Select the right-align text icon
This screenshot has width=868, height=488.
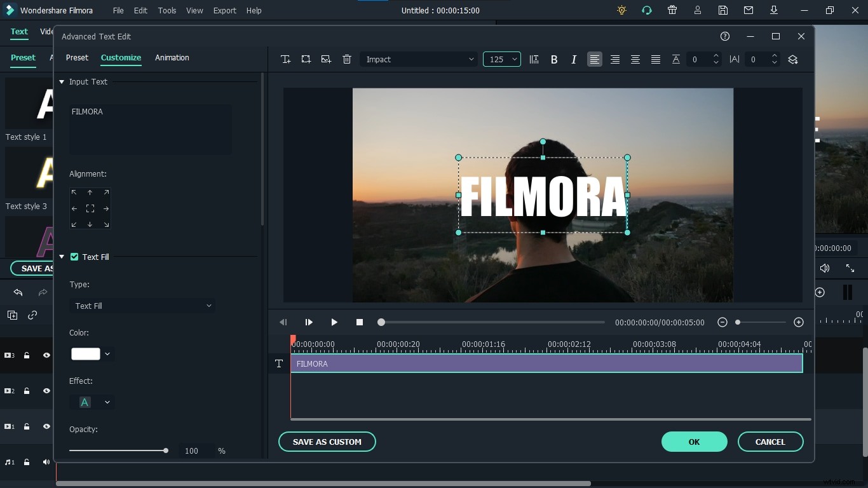click(x=614, y=59)
